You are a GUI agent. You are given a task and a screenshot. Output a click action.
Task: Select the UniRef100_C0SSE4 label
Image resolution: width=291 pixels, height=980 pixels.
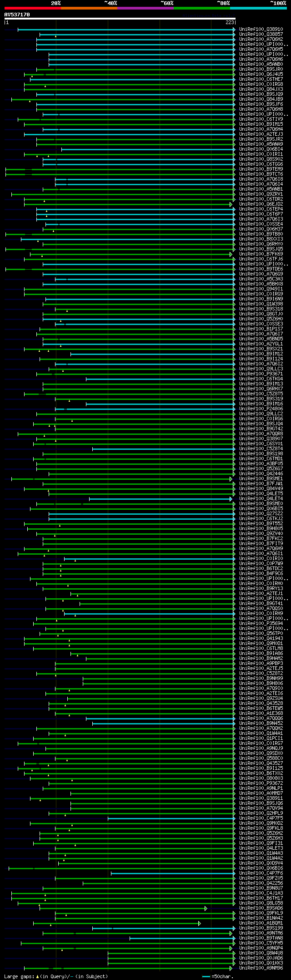pos(261,224)
